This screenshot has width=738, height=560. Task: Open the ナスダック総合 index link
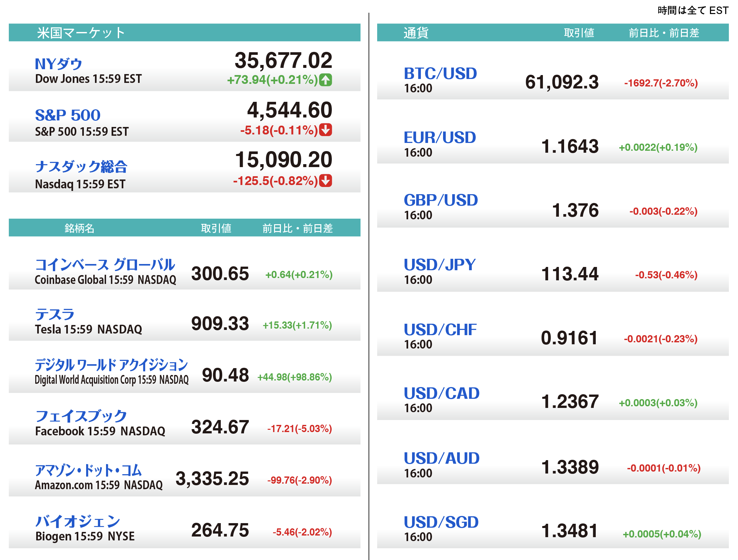[x=81, y=166]
